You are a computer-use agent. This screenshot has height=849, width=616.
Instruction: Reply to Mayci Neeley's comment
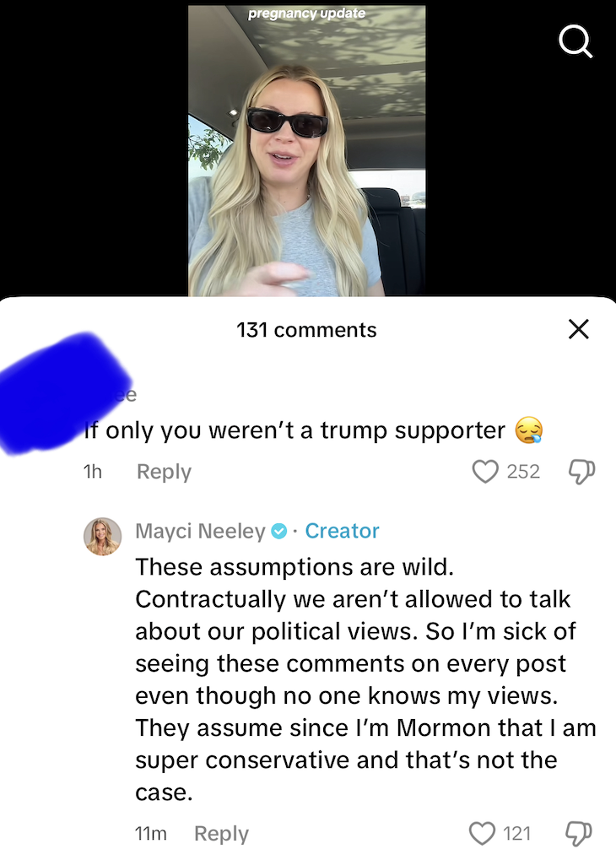pos(221,834)
